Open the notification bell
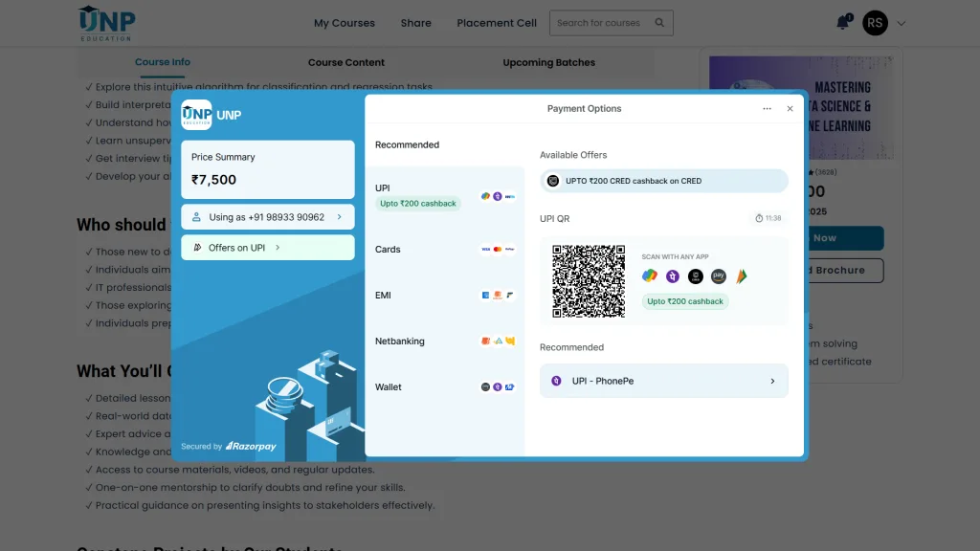The width and height of the screenshot is (980, 551). tap(843, 23)
